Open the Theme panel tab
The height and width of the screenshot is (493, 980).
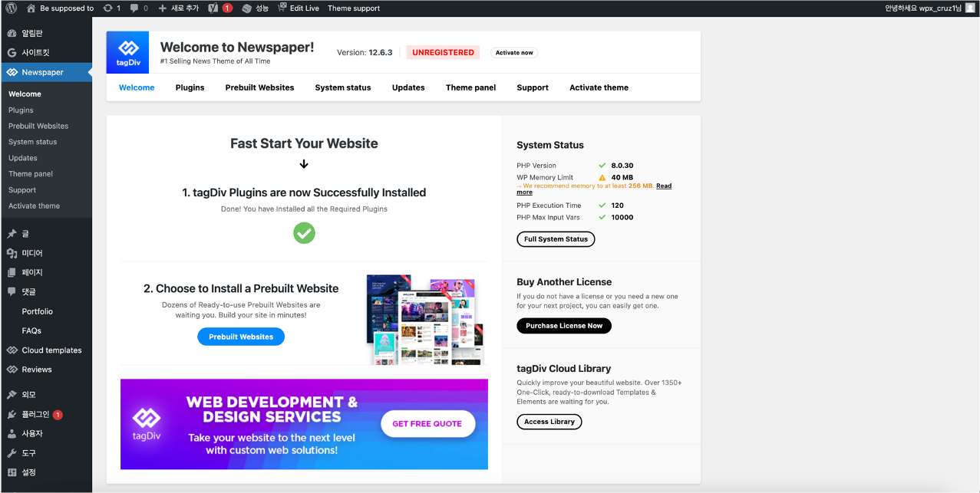[x=470, y=87]
